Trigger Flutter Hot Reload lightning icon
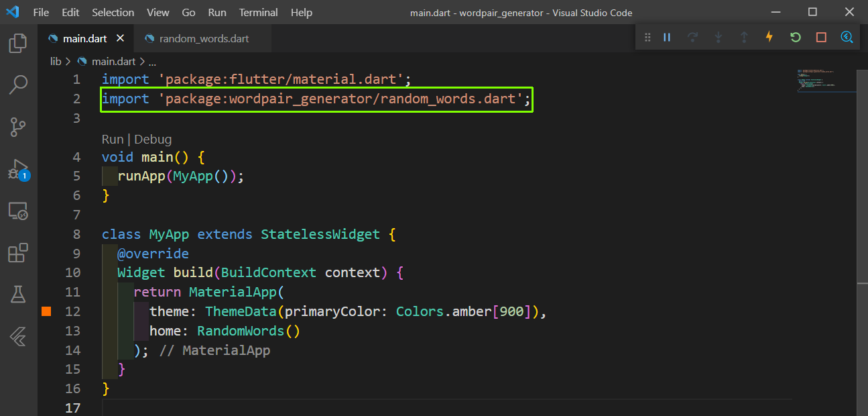 tap(769, 38)
